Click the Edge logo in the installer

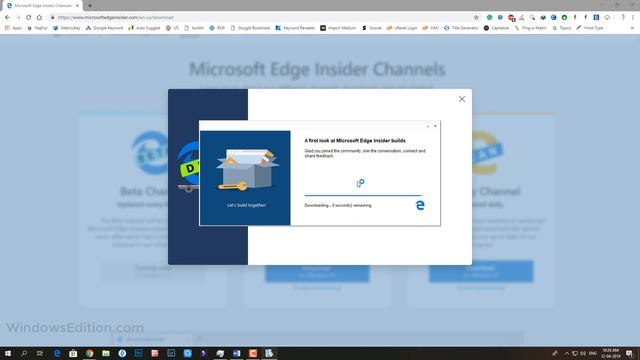pyautogui.click(x=420, y=205)
